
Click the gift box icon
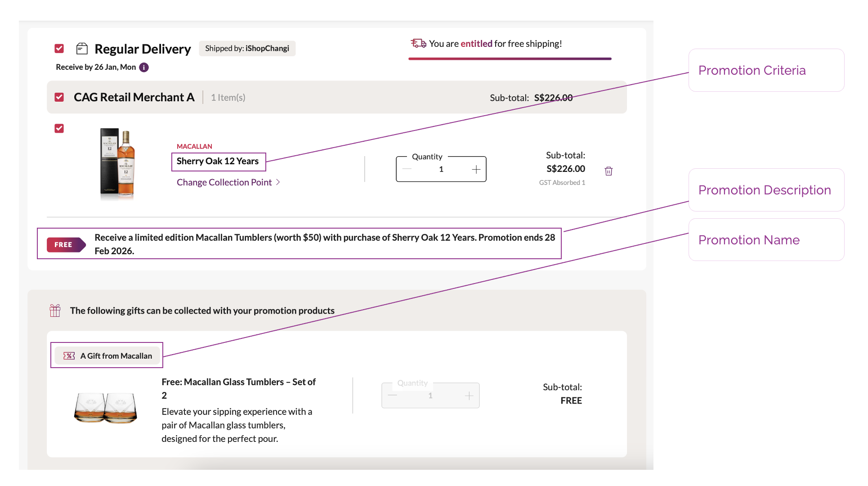click(55, 310)
